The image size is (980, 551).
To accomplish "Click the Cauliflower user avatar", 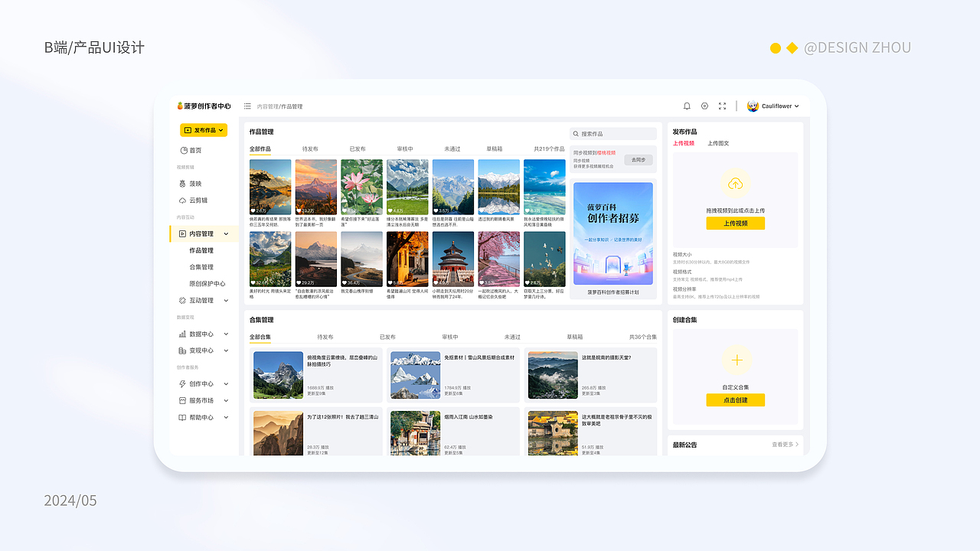I will [753, 106].
